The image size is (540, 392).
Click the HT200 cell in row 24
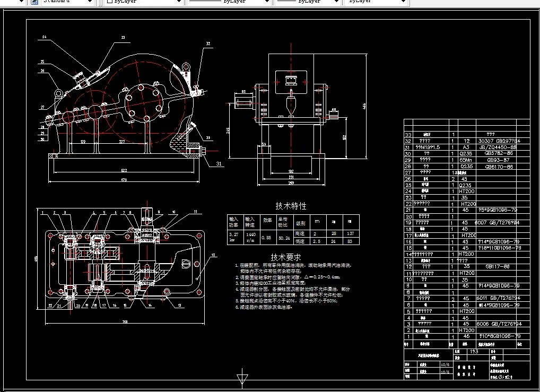(467, 191)
